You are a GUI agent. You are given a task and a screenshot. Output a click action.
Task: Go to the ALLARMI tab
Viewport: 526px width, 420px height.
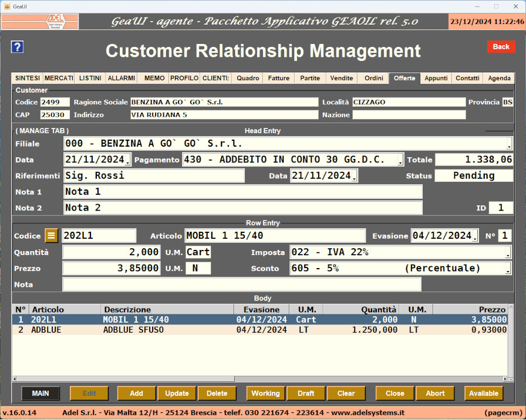(121, 78)
